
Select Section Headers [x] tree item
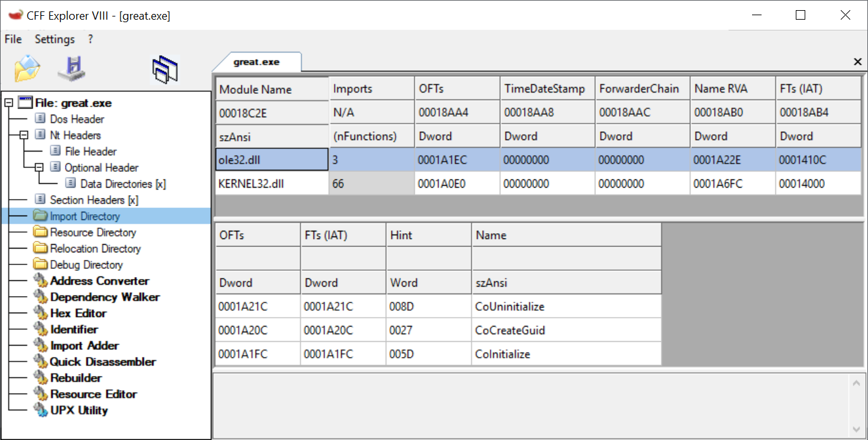(x=94, y=200)
